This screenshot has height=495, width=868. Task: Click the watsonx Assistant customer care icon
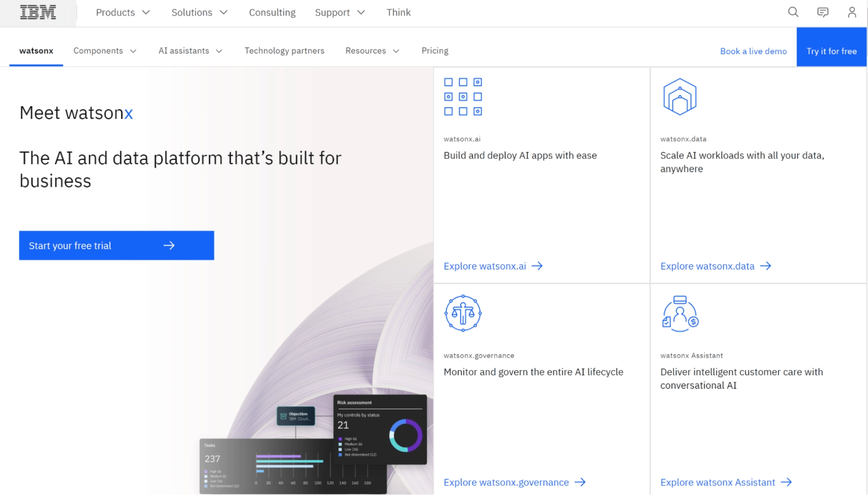(x=679, y=313)
